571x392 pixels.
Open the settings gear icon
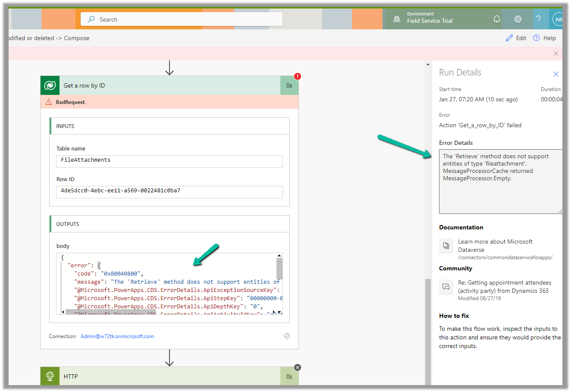coord(518,19)
